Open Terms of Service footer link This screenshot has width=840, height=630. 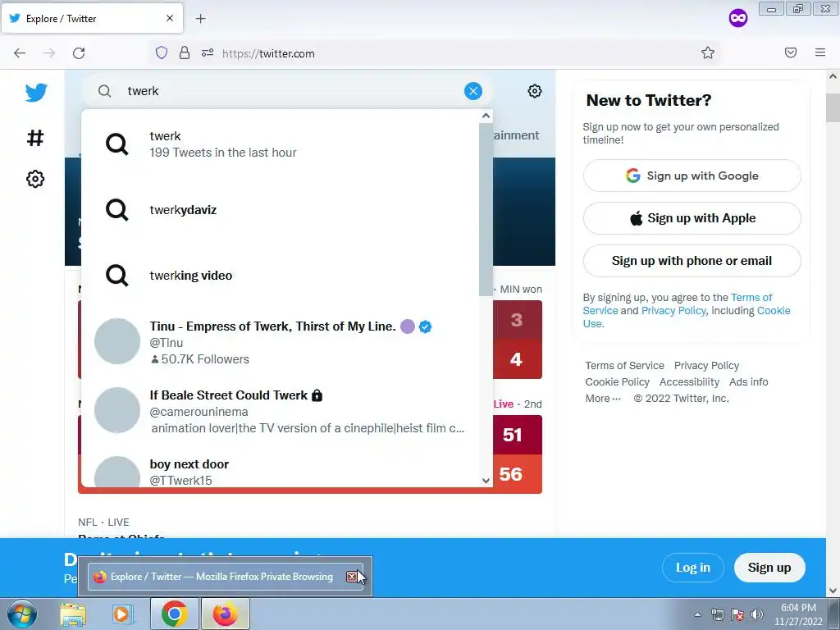pyautogui.click(x=624, y=365)
